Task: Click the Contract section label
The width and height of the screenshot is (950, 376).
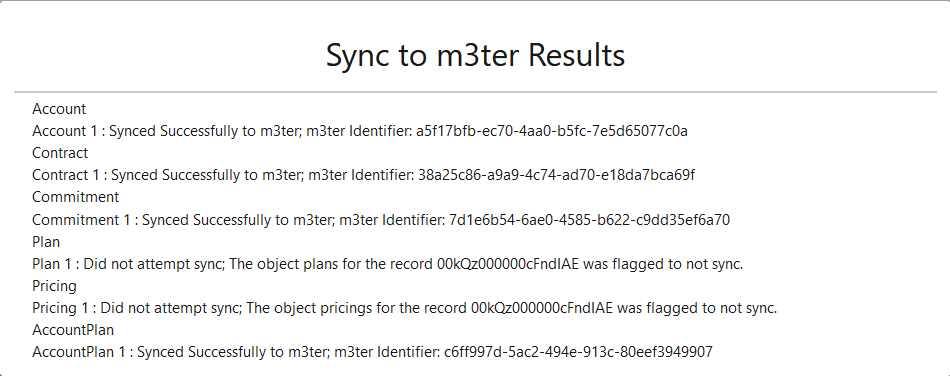Action: [x=60, y=153]
